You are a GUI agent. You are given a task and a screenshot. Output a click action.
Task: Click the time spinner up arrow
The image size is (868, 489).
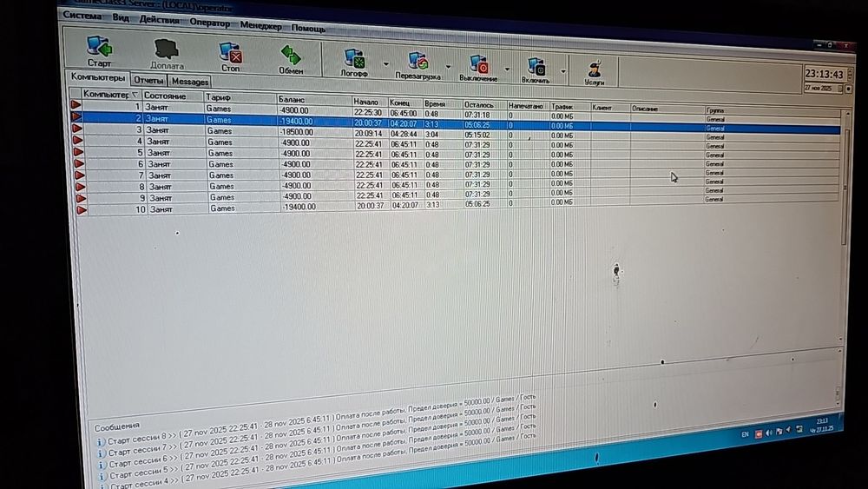point(850,71)
